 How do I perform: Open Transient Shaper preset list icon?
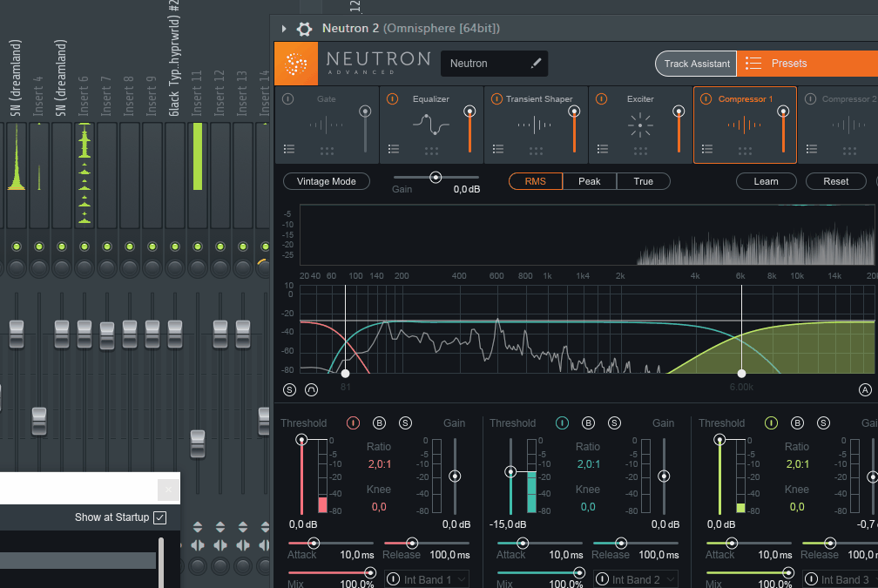click(x=498, y=149)
